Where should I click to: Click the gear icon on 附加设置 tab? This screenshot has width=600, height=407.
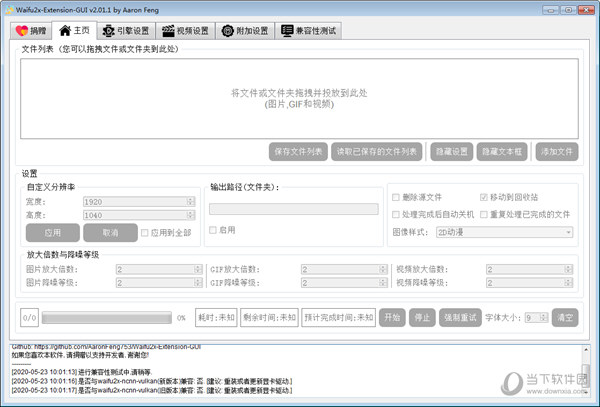coord(228,31)
